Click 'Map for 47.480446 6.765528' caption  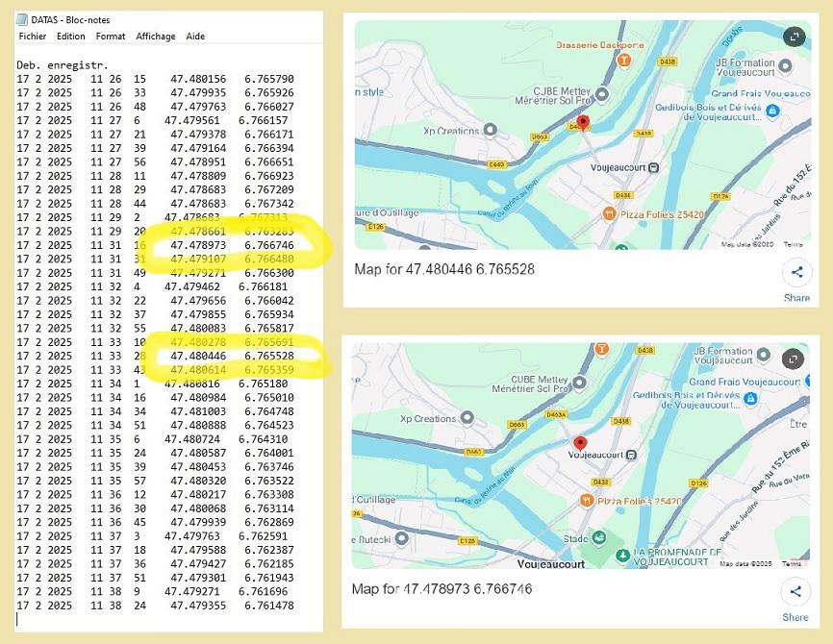pos(444,269)
